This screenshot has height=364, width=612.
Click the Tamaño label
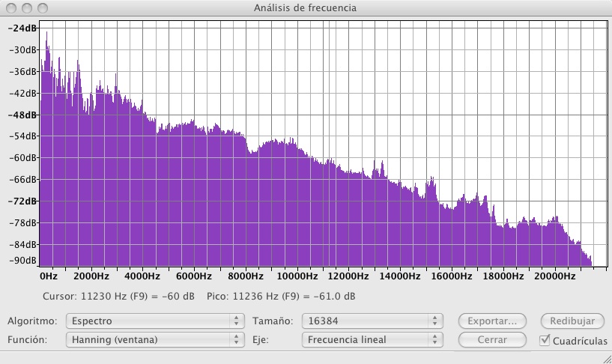(x=273, y=321)
